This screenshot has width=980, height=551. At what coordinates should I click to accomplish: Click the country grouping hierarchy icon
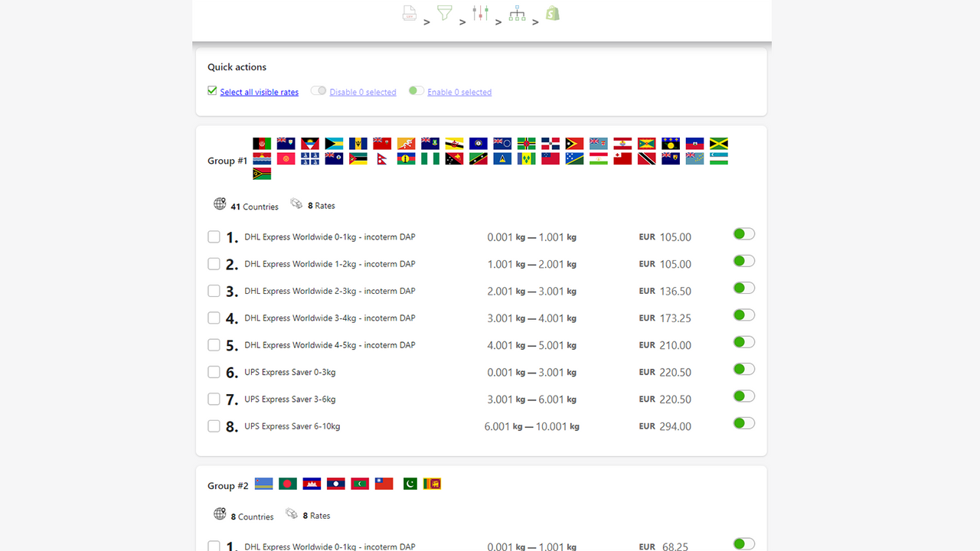coord(516,12)
